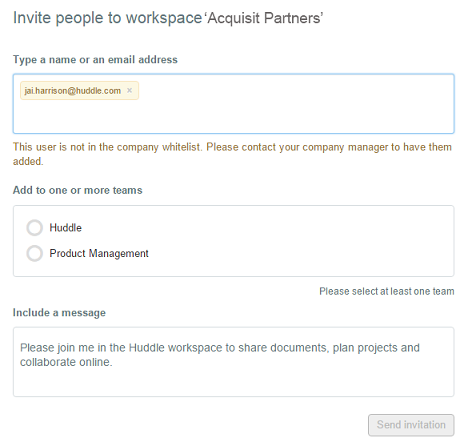Click the 'Please select at least one team' hint
This screenshot has height=446, width=464.
[387, 291]
